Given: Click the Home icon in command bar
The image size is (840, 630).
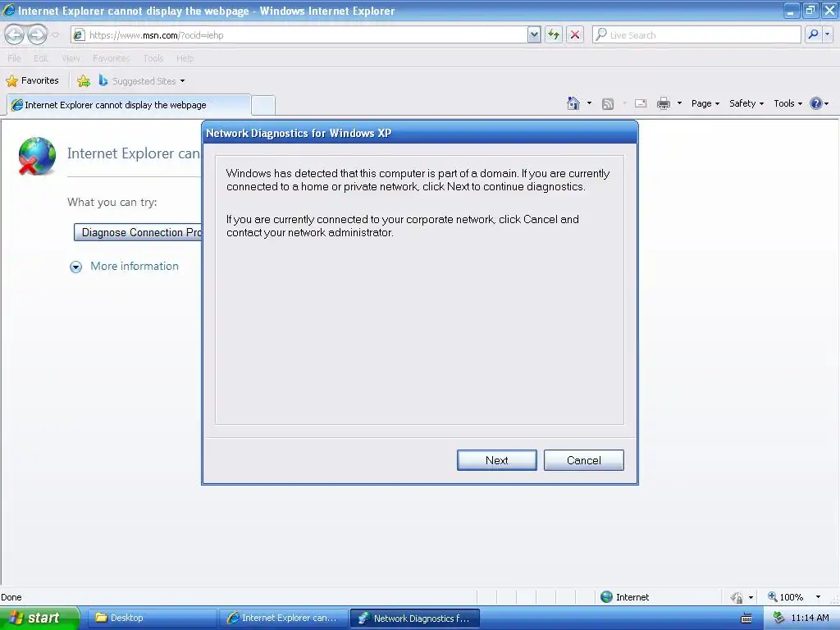Looking at the screenshot, I should [573, 103].
